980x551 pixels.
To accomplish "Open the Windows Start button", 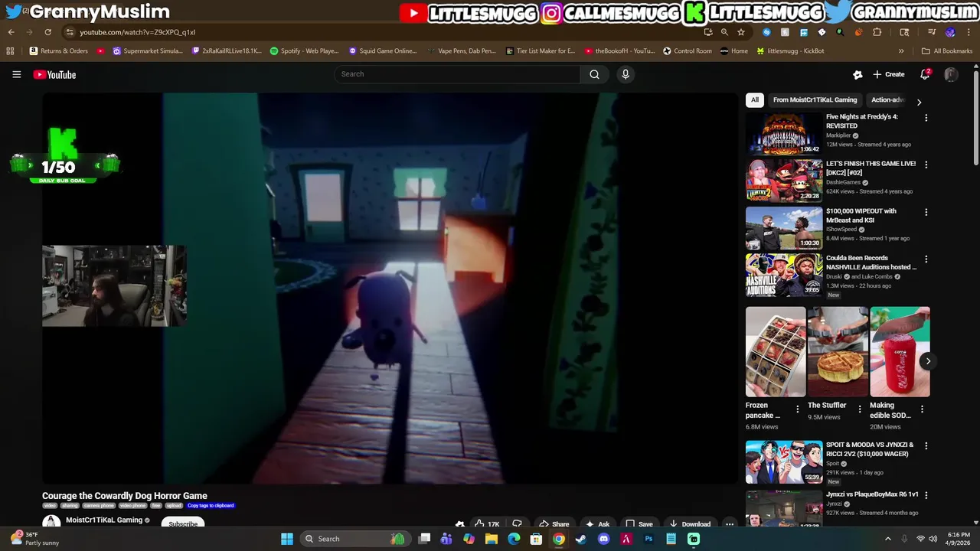I will 287,539.
